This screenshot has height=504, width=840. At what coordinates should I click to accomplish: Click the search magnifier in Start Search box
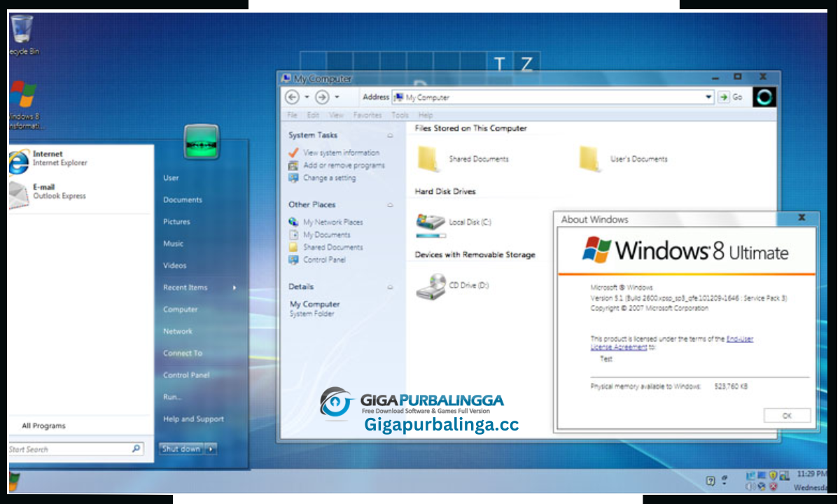(x=136, y=449)
